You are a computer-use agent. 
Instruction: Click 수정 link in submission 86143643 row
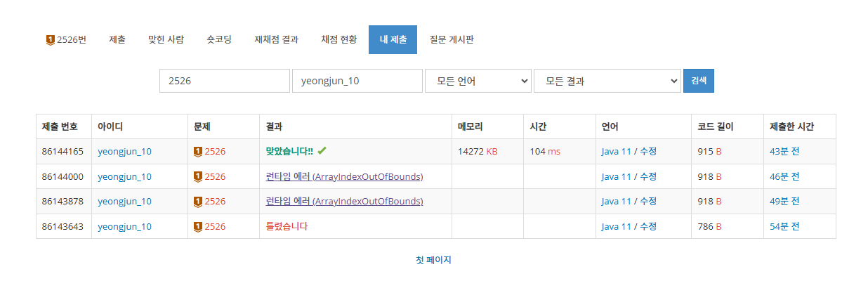(648, 227)
